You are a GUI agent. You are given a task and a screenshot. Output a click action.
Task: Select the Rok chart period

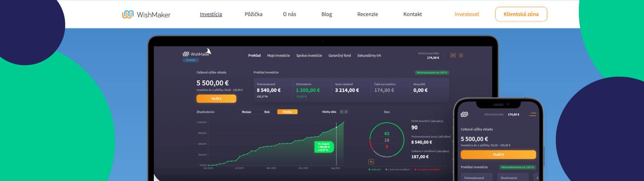[x=267, y=112]
